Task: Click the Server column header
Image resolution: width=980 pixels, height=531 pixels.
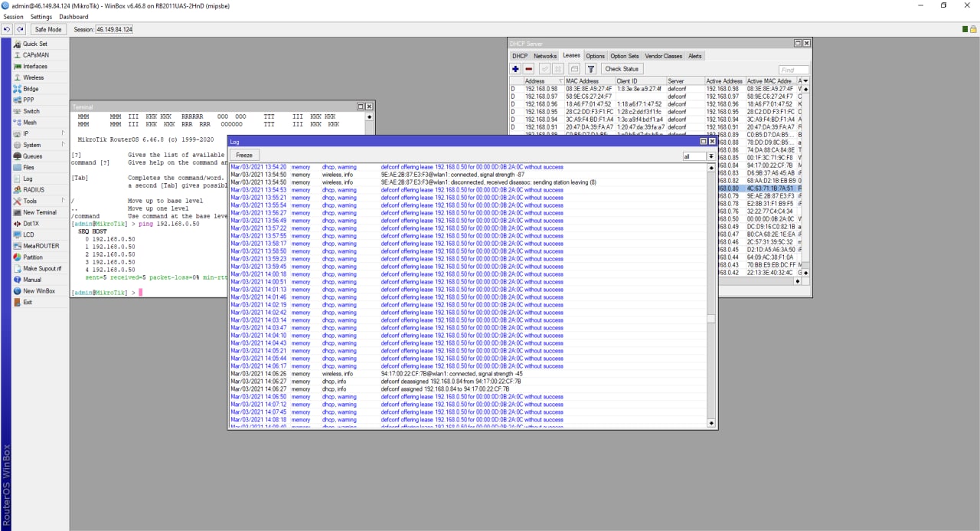Action: [x=685, y=81]
